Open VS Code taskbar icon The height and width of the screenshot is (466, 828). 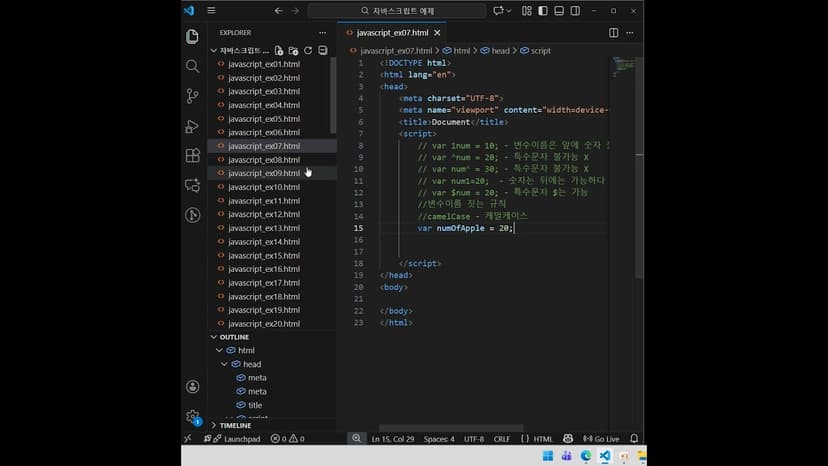(605, 455)
